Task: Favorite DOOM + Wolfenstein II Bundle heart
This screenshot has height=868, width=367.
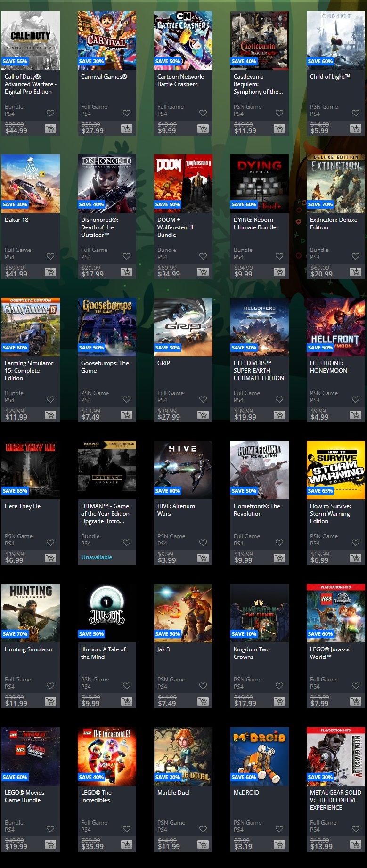Action: coord(203,256)
